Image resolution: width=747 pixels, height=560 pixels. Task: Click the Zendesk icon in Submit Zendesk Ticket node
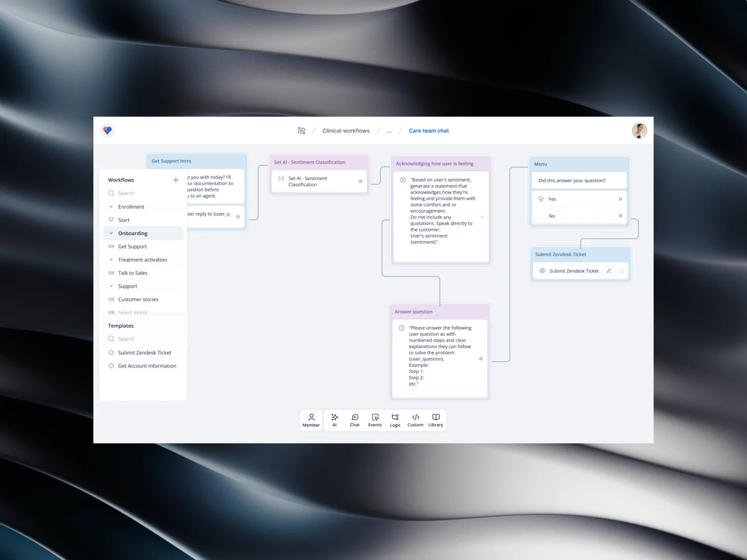(x=542, y=271)
